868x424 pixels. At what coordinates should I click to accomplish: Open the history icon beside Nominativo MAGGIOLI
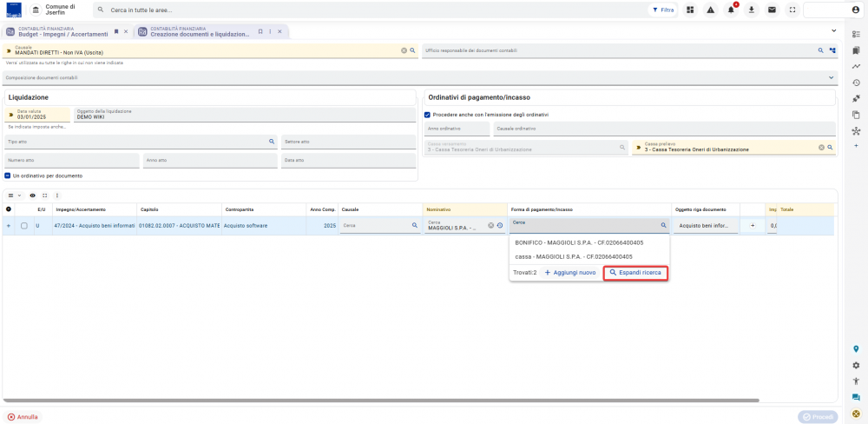pos(499,226)
